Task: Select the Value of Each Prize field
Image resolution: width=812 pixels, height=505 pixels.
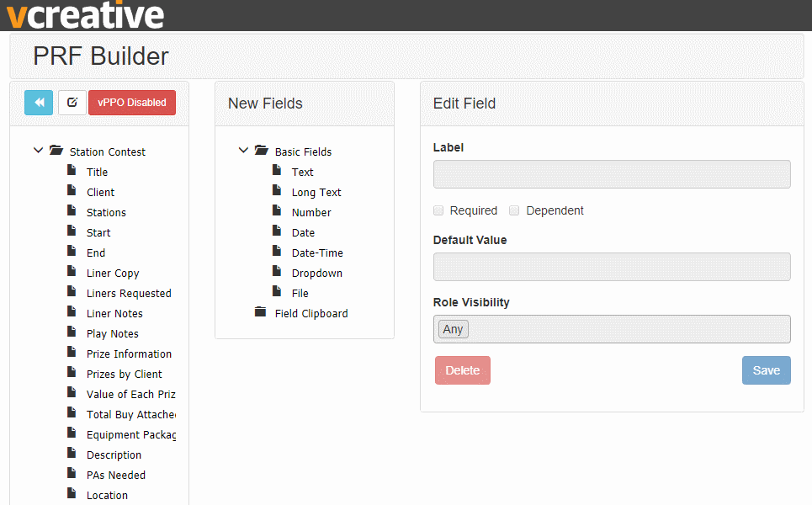Action: (131, 394)
